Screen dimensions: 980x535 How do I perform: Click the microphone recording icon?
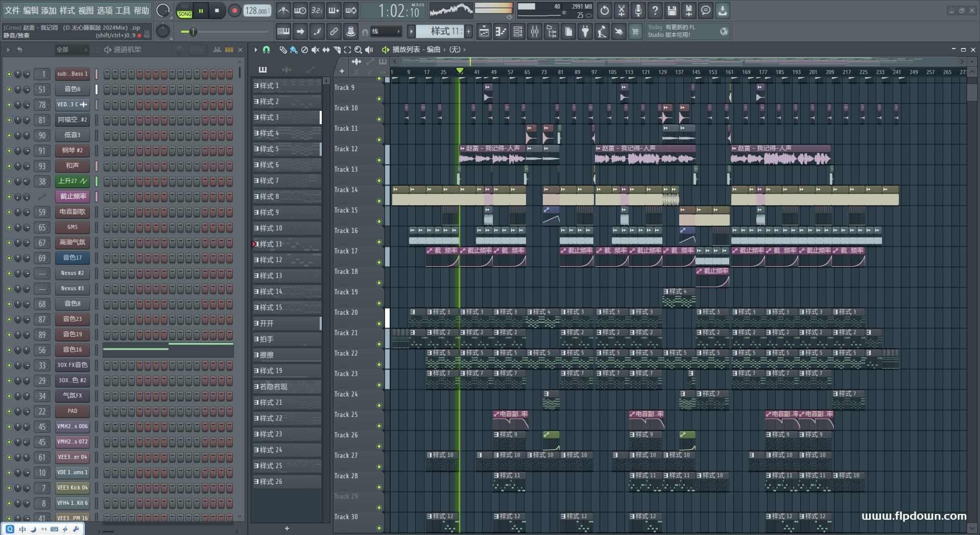pyautogui.click(x=638, y=10)
